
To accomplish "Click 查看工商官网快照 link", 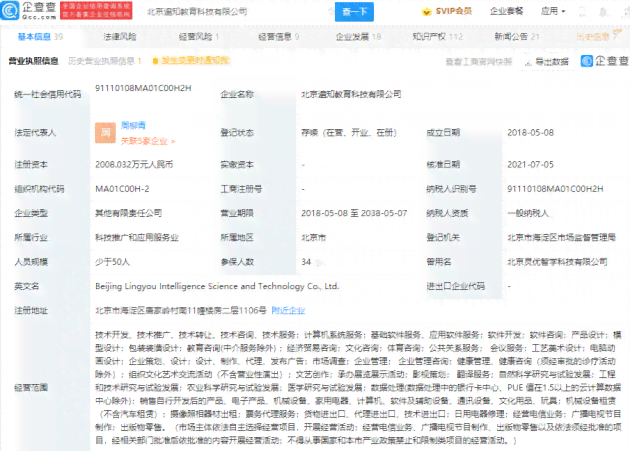I will click(479, 62).
